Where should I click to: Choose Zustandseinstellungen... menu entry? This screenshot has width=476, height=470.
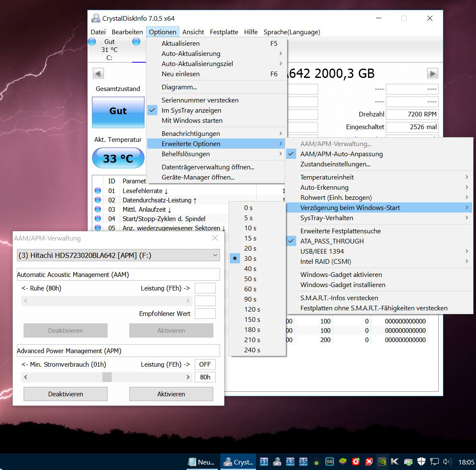pyautogui.click(x=380, y=164)
